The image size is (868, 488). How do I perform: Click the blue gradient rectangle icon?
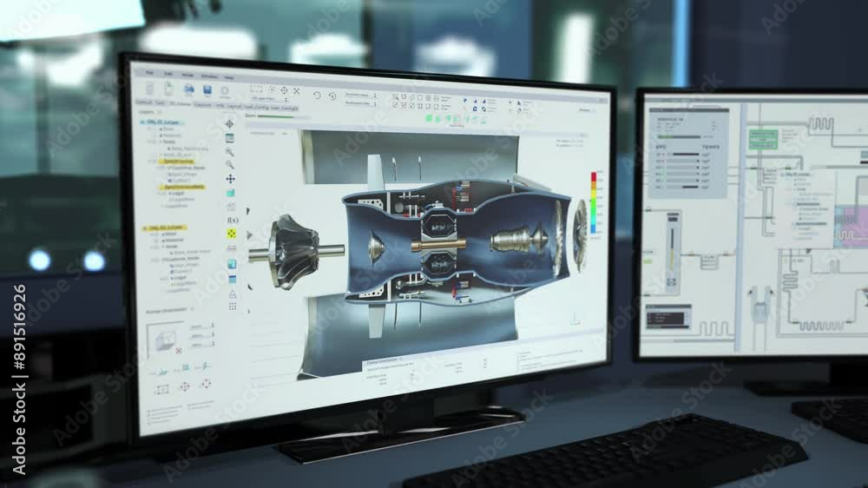pos(233,280)
